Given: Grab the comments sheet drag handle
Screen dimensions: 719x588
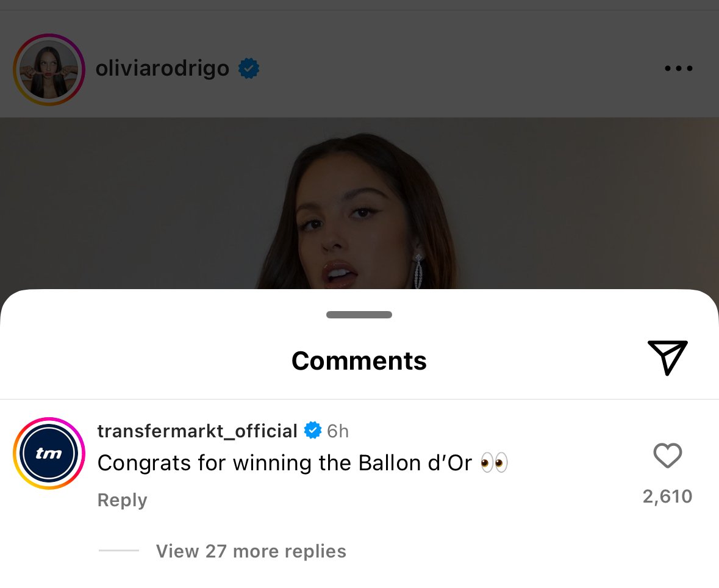Looking at the screenshot, I should [359, 315].
